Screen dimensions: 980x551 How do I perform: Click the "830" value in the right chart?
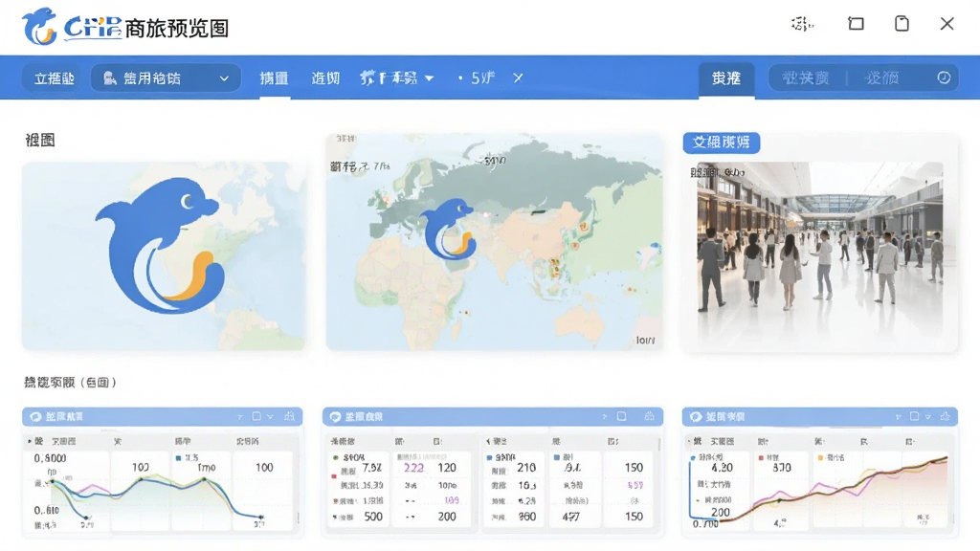tap(781, 467)
